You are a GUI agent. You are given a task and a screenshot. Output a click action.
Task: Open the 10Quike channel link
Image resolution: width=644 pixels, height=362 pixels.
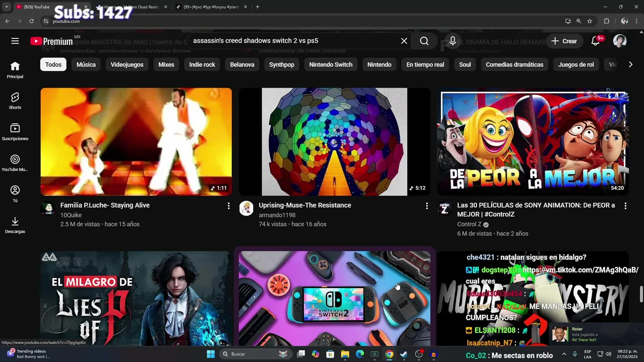pos(71,215)
